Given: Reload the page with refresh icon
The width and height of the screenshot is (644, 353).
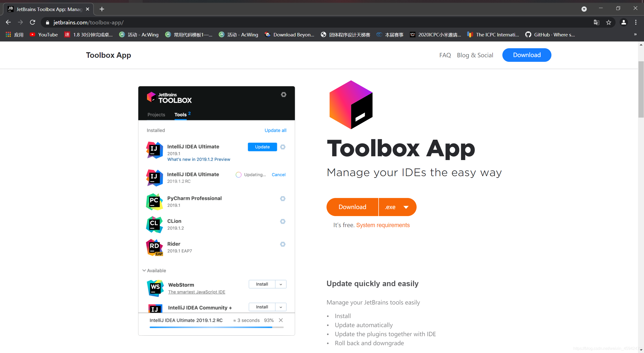Looking at the screenshot, I should pos(32,22).
